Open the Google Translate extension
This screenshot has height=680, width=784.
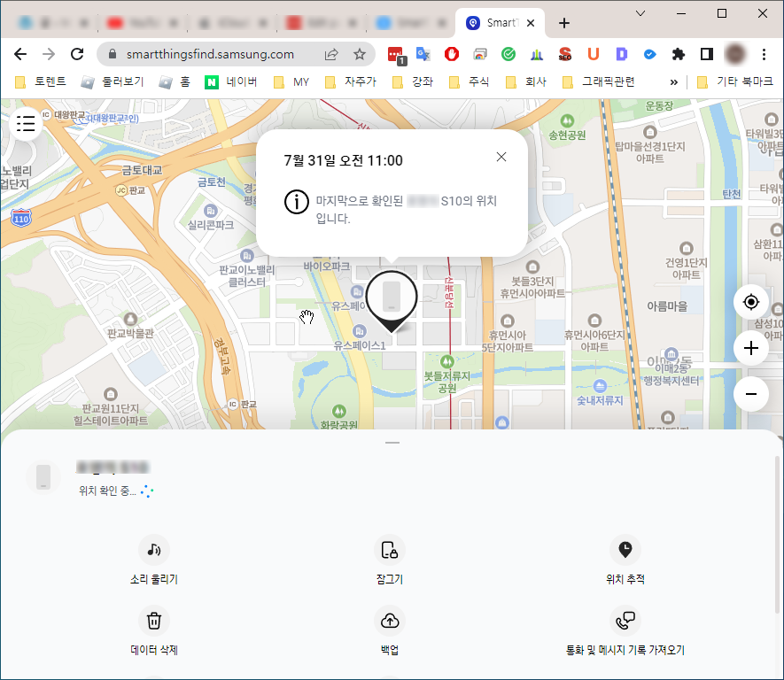(x=423, y=54)
